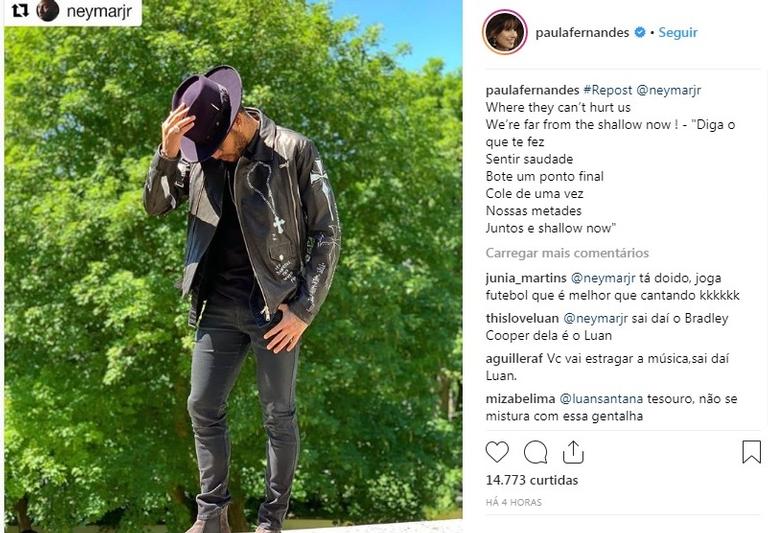Open the paulafernandes username in the header

tap(582, 32)
